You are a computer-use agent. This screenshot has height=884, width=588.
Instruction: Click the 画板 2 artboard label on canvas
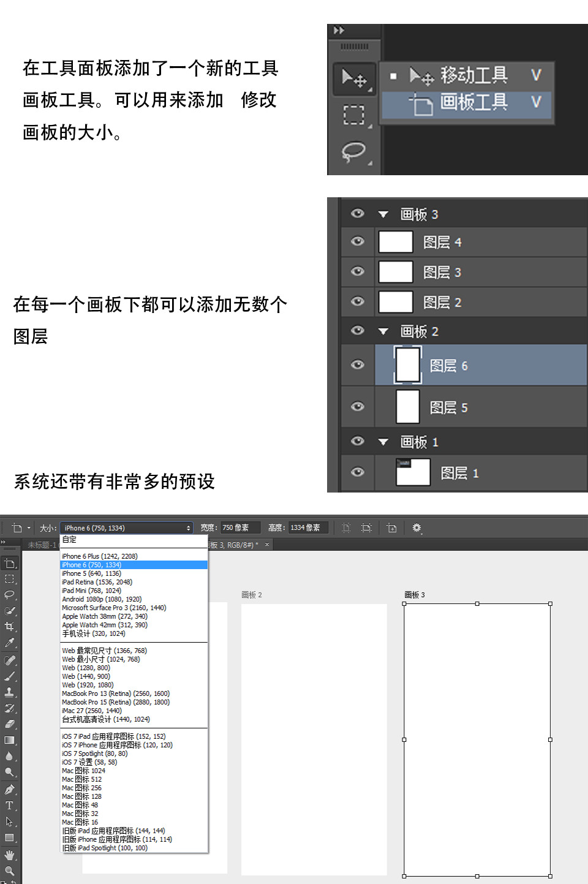[252, 595]
